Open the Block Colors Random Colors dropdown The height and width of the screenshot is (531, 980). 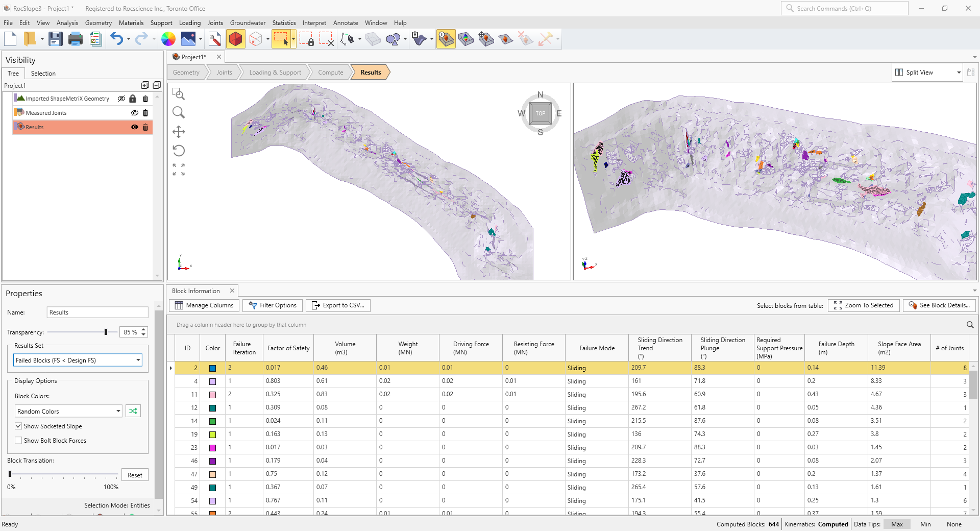click(68, 411)
